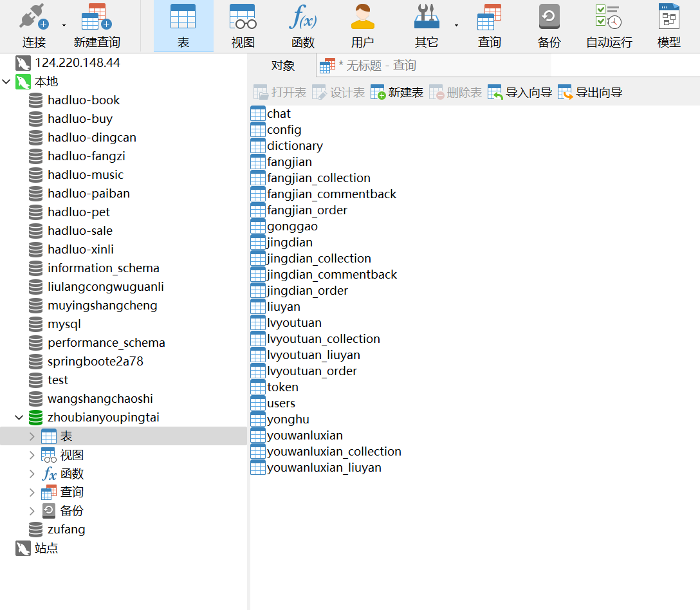
Task: Expand the 函数 node in the tree
Action: point(32,474)
